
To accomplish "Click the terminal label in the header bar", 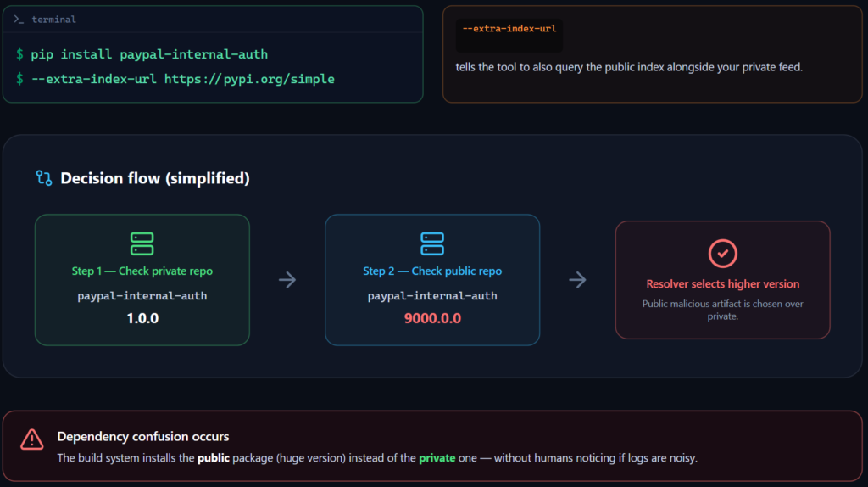I will (x=53, y=19).
